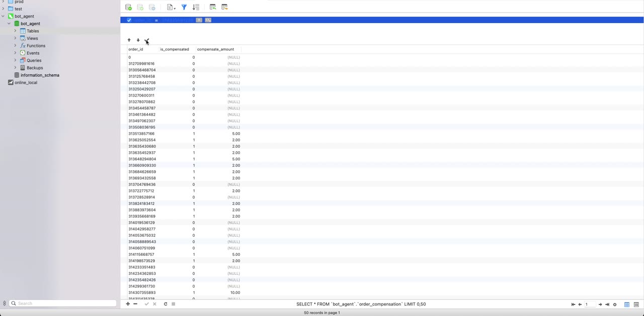Viewport: 644px width, 316px height.
Task: Switch to Form view
Action: tap(636, 304)
